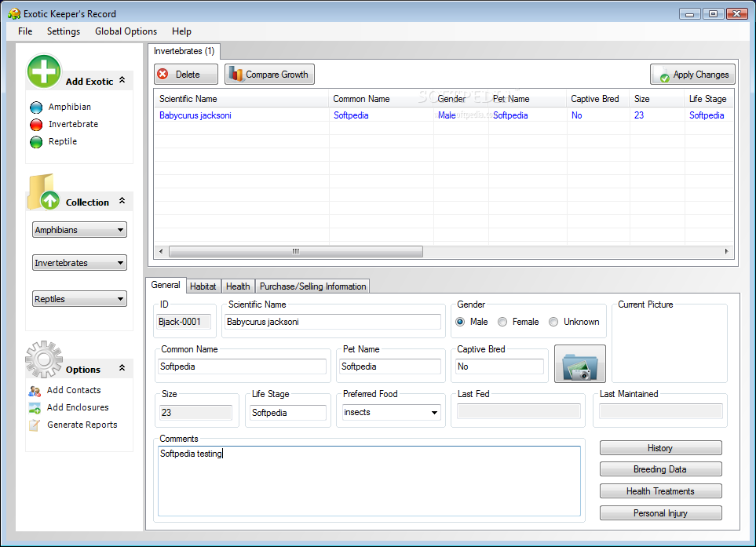756x547 pixels.
Task: Click the Life Stage input field
Action: tap(288, 413)
